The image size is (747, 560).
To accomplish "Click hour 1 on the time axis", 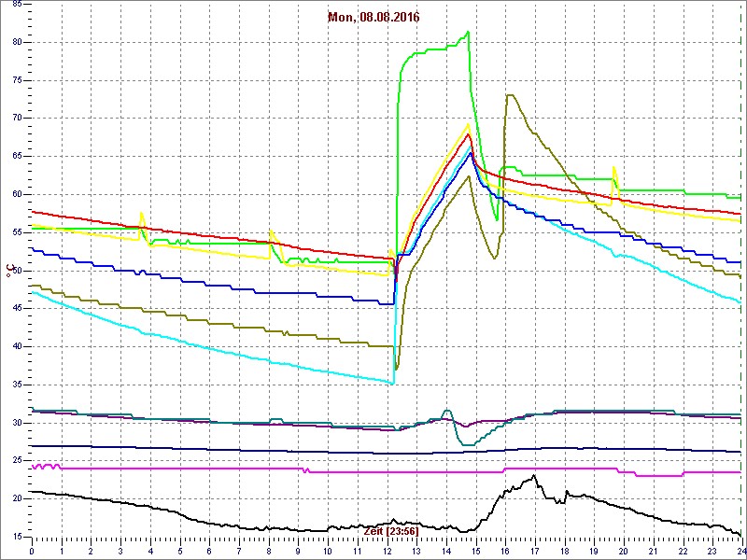I will click(x=62, y=550).
